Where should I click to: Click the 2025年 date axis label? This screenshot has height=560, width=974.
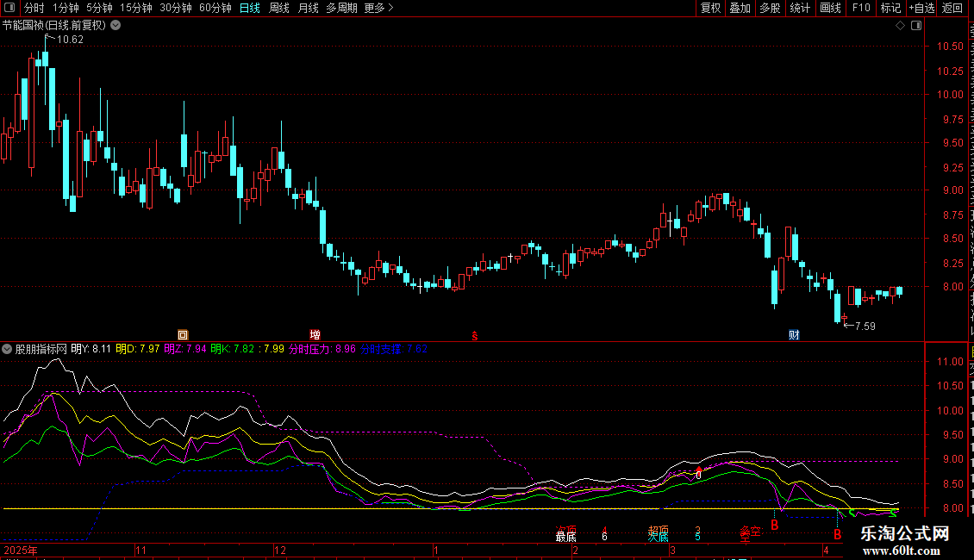coord(21,550)
